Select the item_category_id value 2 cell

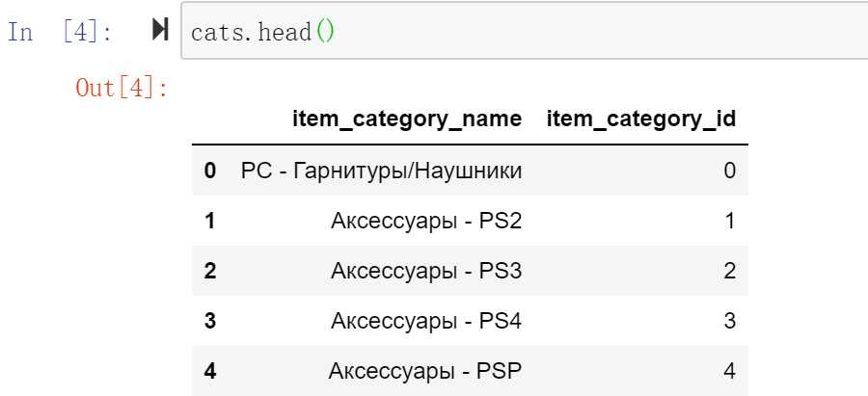[x=730, y=271]
